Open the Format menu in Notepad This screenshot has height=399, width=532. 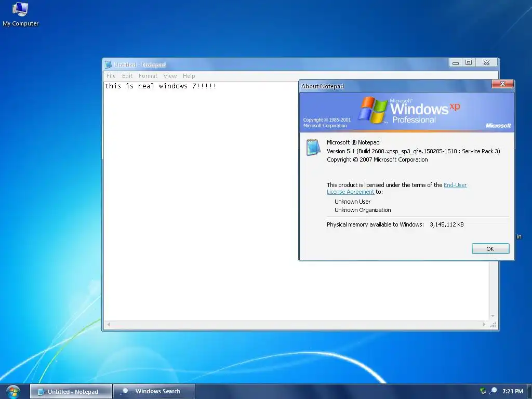(x=148, y=76)
